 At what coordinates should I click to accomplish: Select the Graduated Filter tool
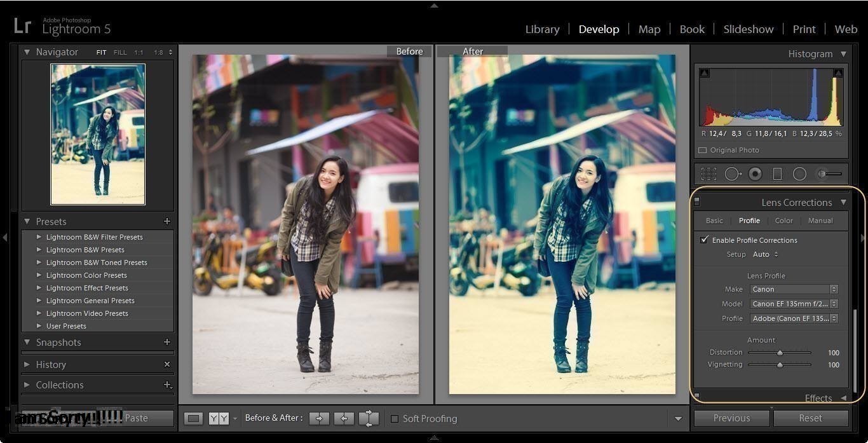click(x=777, y=174)
